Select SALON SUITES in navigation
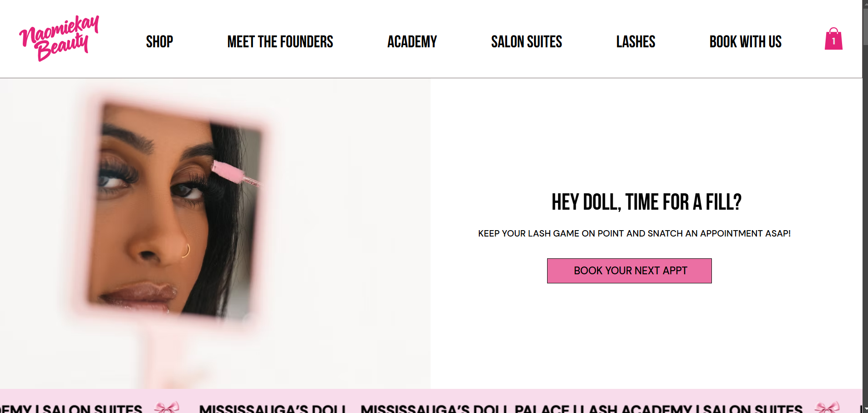 pyautogui.click(x=527, y=42)
